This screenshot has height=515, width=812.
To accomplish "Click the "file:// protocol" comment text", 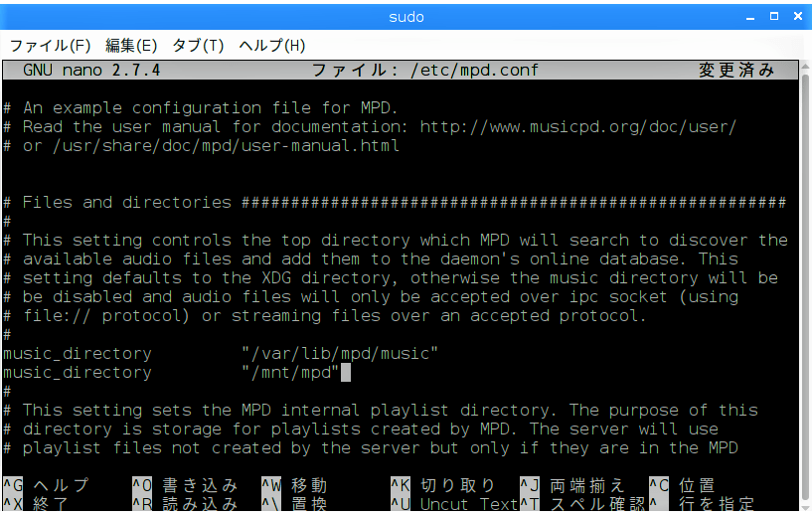I will click(x=106, y=316).
